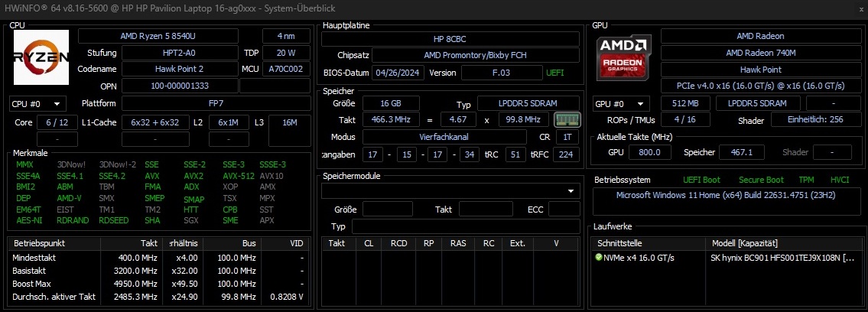Select the Boost Max row
Image resolution: width=868 pixels, height=312 pixels.
(158, 284)
